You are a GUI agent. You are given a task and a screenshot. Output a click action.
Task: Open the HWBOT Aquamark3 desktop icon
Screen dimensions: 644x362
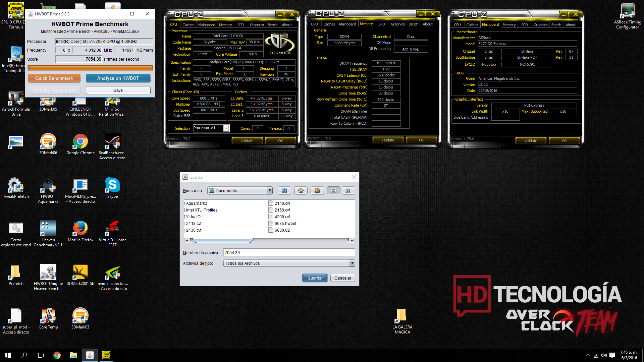click(x=48, y=191)
